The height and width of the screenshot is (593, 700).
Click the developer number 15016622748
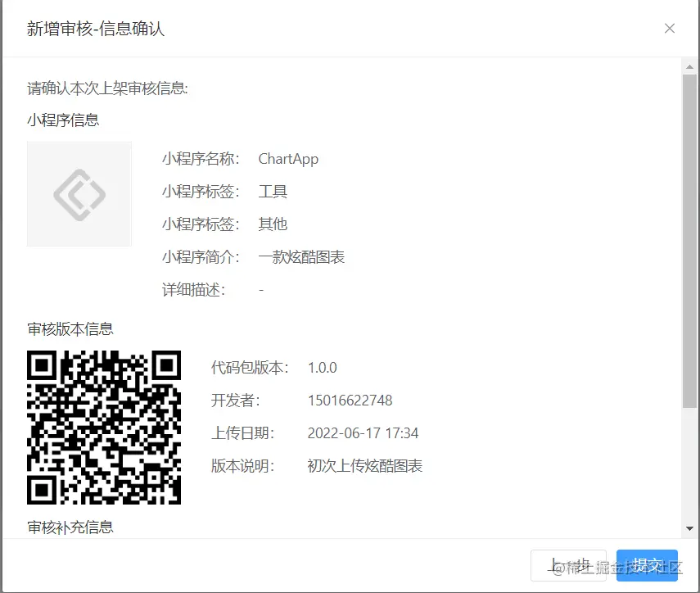tap(350, 401)
